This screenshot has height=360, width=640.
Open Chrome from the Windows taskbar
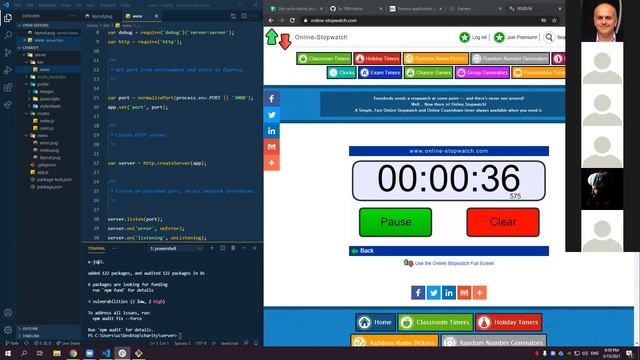73,353
